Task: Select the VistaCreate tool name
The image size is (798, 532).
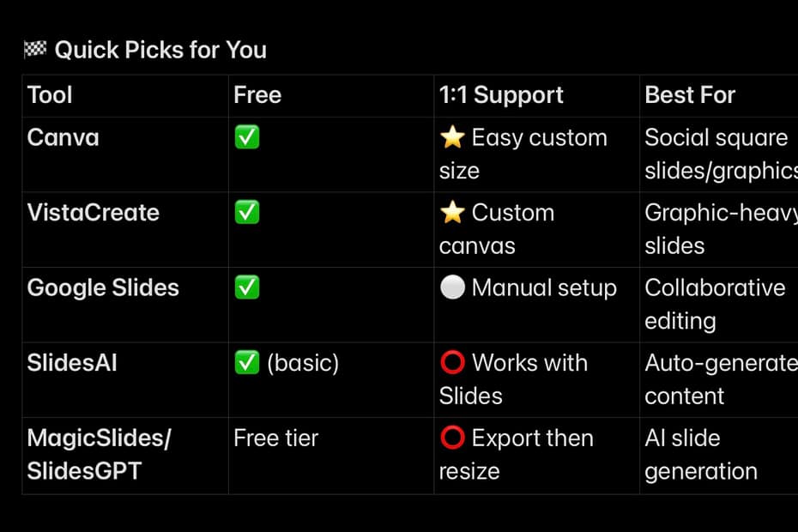Action: [x=93, y=212]
